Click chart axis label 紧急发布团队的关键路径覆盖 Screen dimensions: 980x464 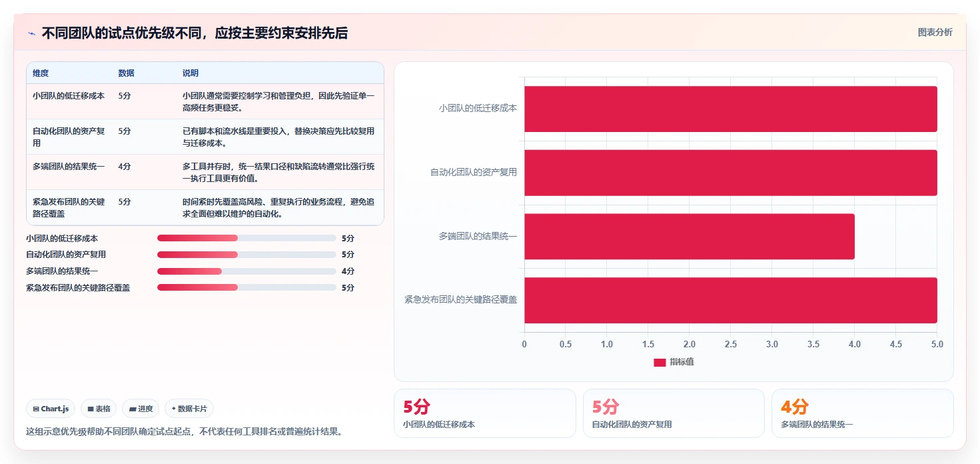pos(460,299)
